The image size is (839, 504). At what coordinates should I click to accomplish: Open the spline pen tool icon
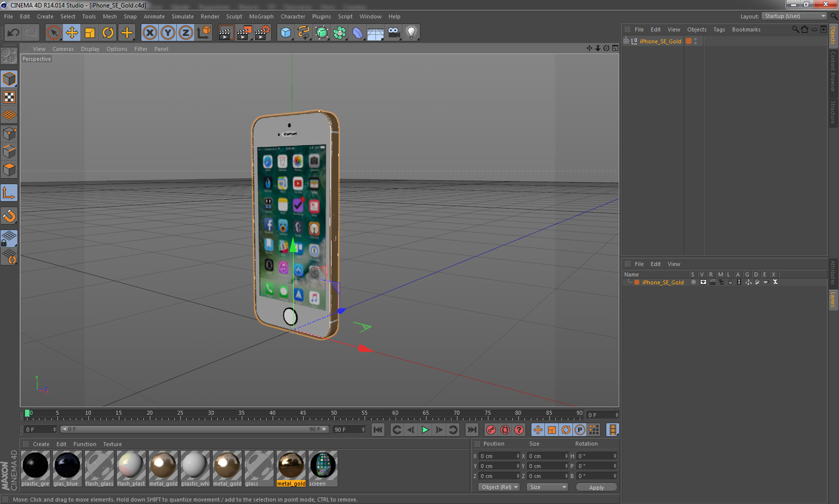[x=304, y=33]
